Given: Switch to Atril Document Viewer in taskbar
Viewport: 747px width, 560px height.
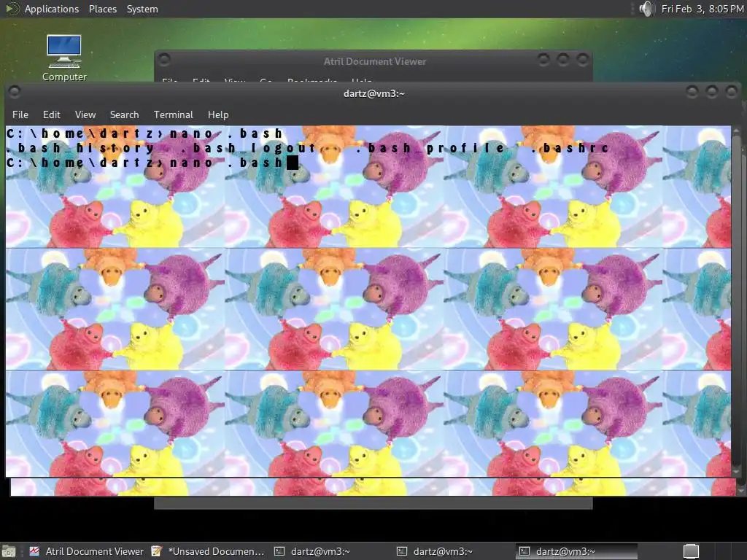Looking at the screenshot, I should pos(87,551).
